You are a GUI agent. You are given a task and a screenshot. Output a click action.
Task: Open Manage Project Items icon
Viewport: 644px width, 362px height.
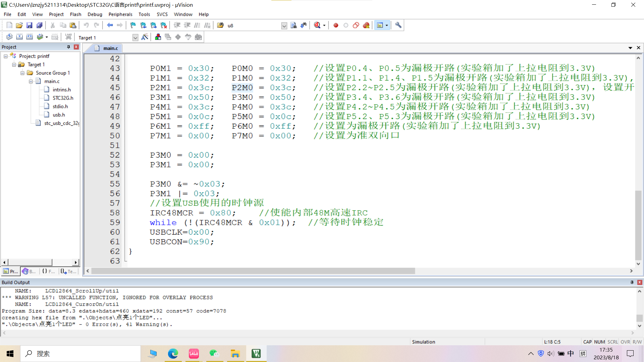(x=158, y=37)
